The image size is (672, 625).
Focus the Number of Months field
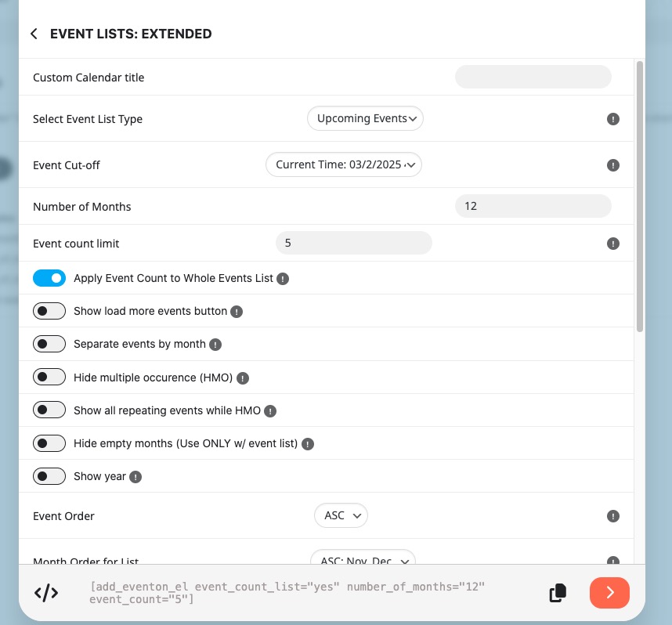[x=533, y=206]
